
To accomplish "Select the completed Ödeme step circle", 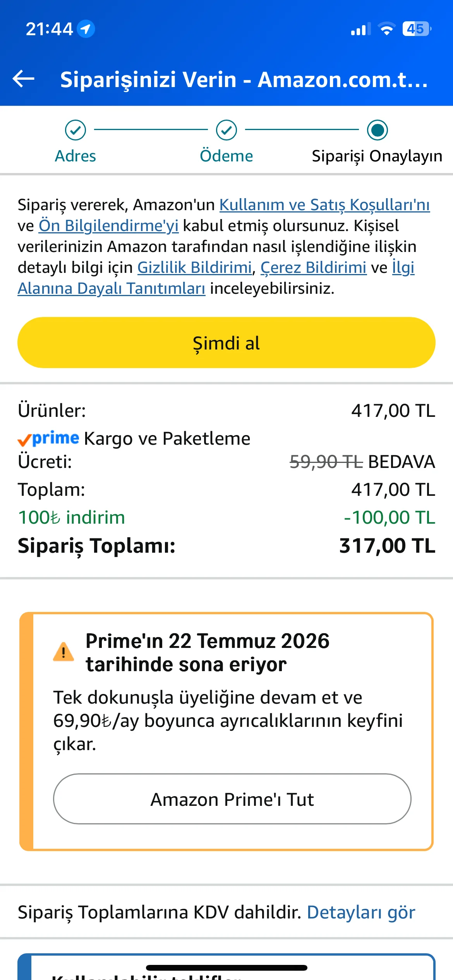I will (x=226, y=130).
